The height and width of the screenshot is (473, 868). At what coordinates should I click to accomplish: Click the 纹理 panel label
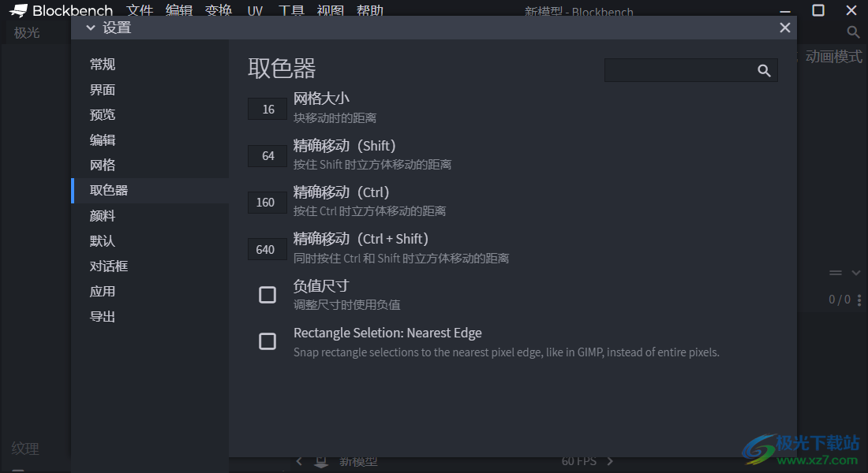click(x=25, y=449)
